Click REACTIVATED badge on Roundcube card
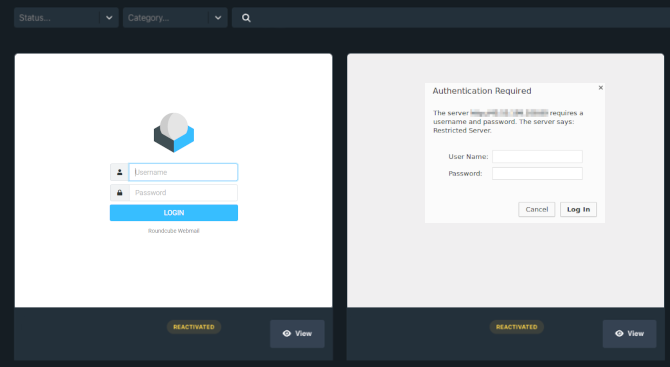 pos(194,327)
